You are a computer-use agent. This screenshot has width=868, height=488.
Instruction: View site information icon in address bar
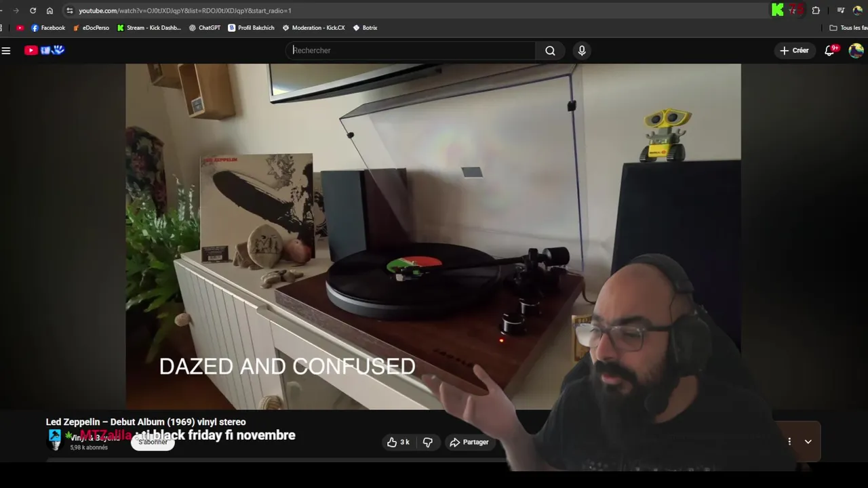pos(69,10)
